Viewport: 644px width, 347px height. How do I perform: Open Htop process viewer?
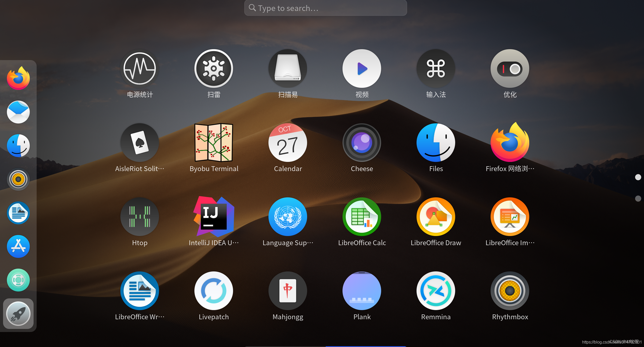139,217
